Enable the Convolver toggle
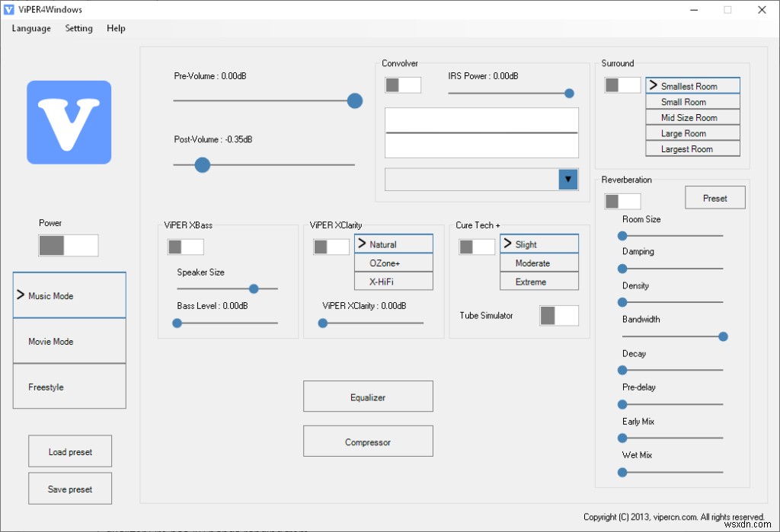The image size is (780, 532). pyautogui.click(x=403, y=85)
